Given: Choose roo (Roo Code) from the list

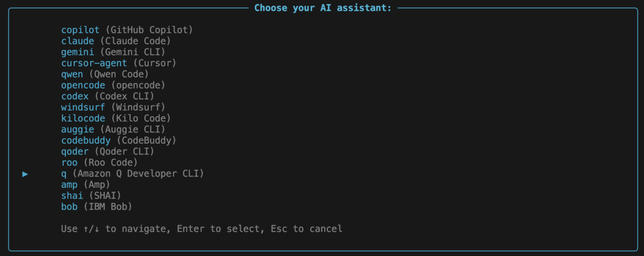Looking at the screenshot, I should [99, 162].
